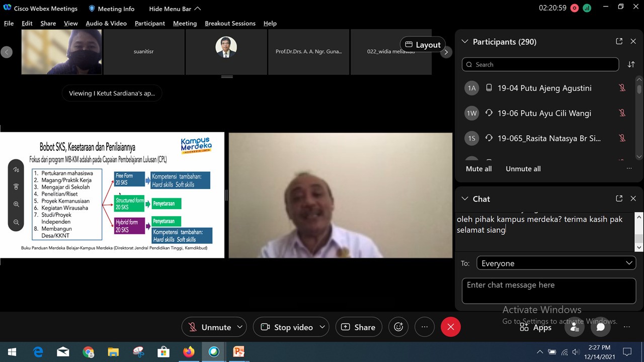
Task: Open the Audio & Video menu
Action: point(106,23)
